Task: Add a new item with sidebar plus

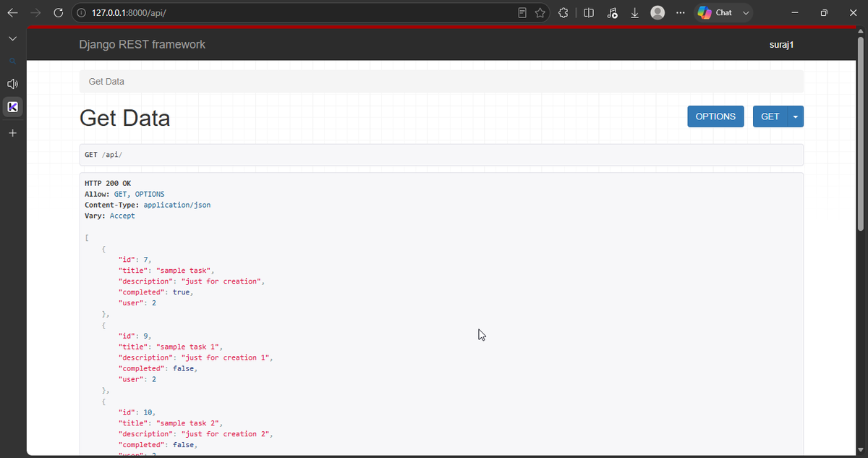Action: [x=12, y=133]
